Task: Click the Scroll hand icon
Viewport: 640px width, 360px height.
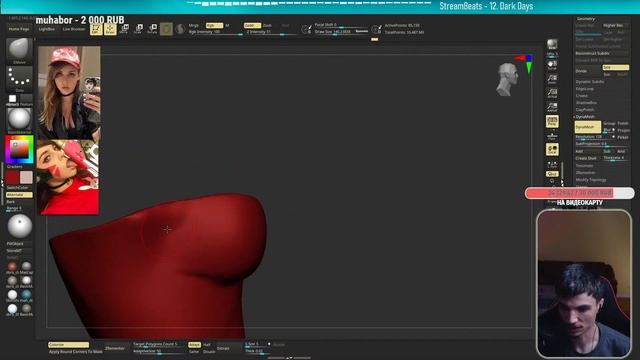Action: [552, 65]
